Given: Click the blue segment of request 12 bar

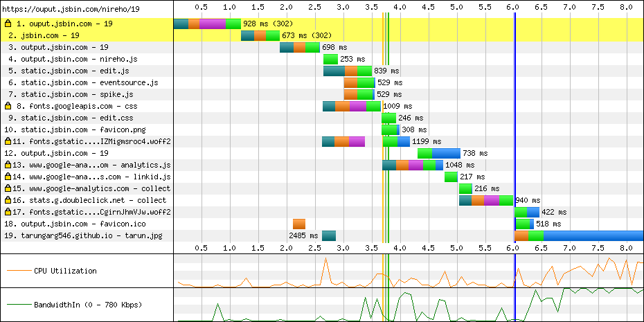Looking at the screenshot, I should point(446,153).
